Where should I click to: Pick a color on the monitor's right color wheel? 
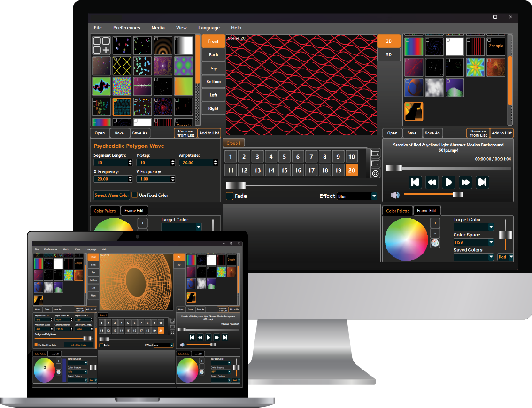click(x=406, y=239)
